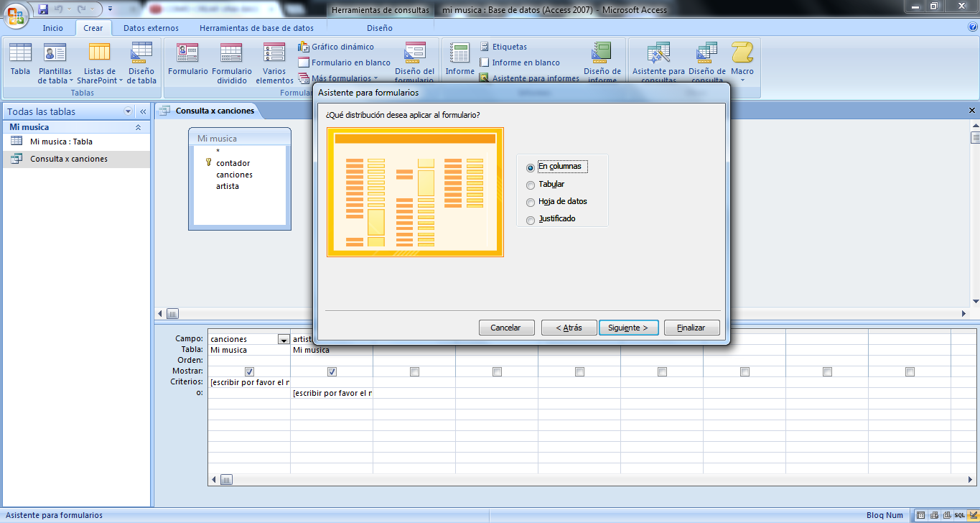The height and width of the screenshot is (523, 980).
Task: Switch to PivotChart view in status bar
Action: [x=946, y=515]
